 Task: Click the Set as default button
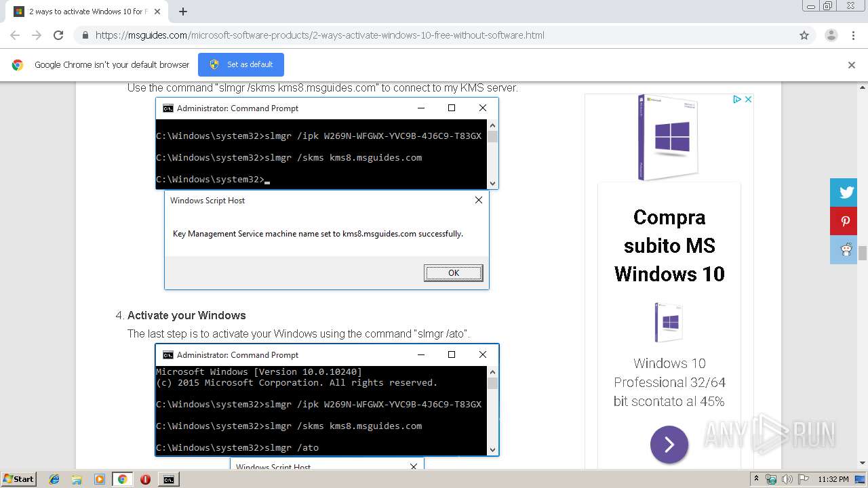(x=241, y=64)
